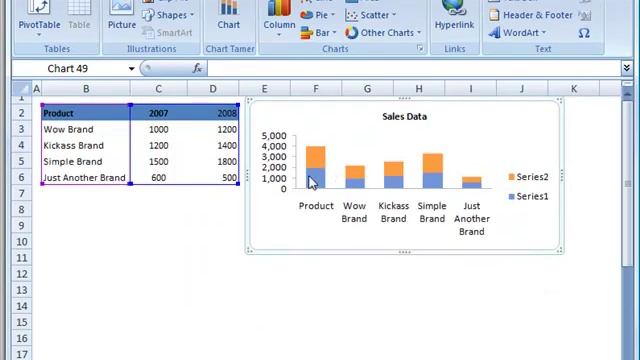Select the cell containing 1800
Screen dimensions: 640x360
tap(213, 162)
